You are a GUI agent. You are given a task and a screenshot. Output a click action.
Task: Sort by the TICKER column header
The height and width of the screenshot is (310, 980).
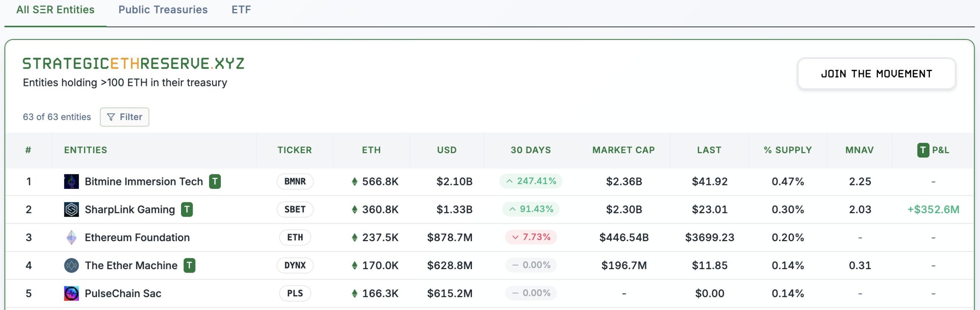pos(295,150)
